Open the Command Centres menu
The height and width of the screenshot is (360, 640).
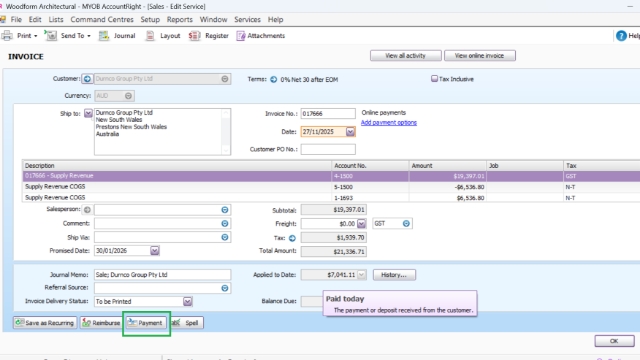coord(102,20)
